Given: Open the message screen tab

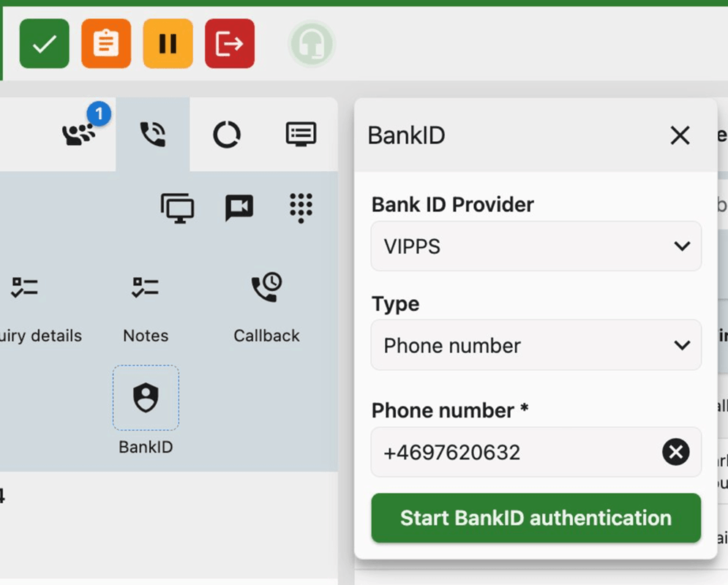Looking at the screenshot, I should click(301, 135).
